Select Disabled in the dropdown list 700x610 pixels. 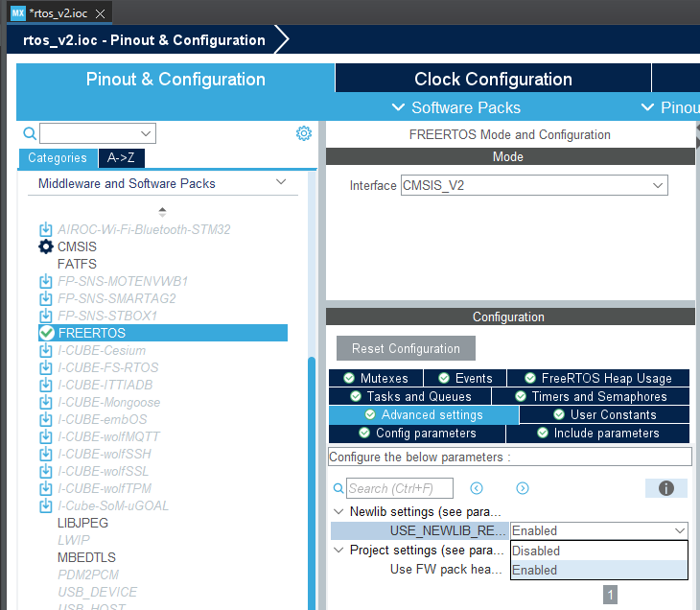(x=598, y=551)
